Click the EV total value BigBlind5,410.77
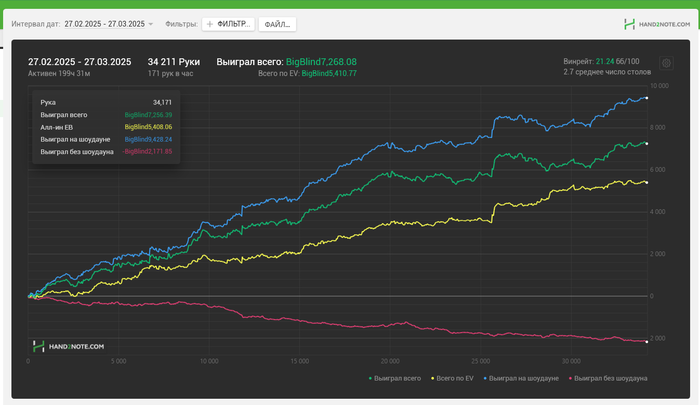Viewport: 700px width, 405px height. 329,73
